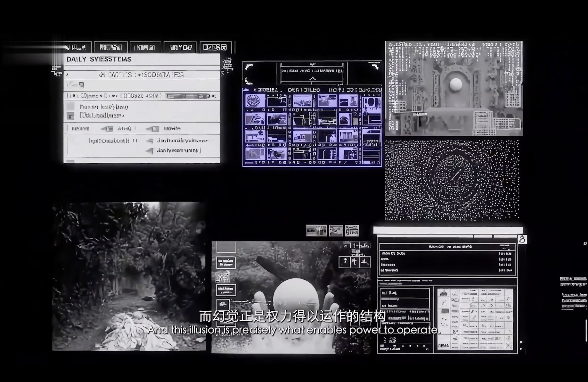This screenshot has height=382, width=588.
Task: Click the plate image in purple thumbnail grid
Action: pyautogui.click(x=255, y=100)
